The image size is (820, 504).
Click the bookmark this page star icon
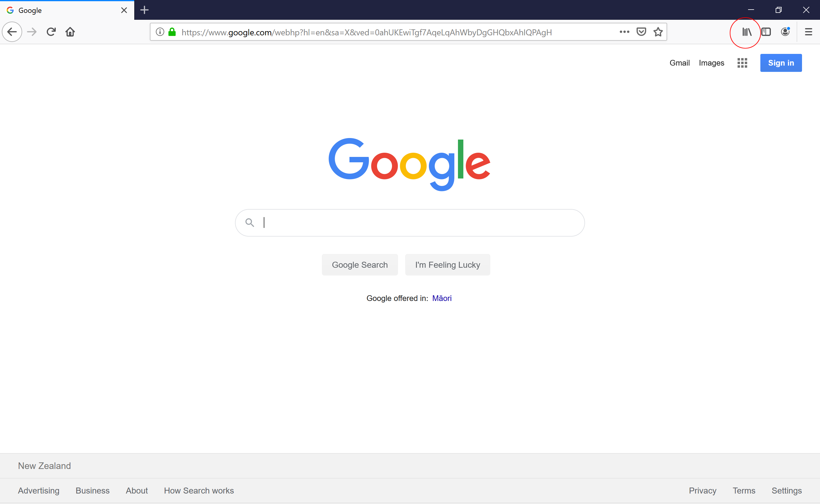(x=658, y=32)
